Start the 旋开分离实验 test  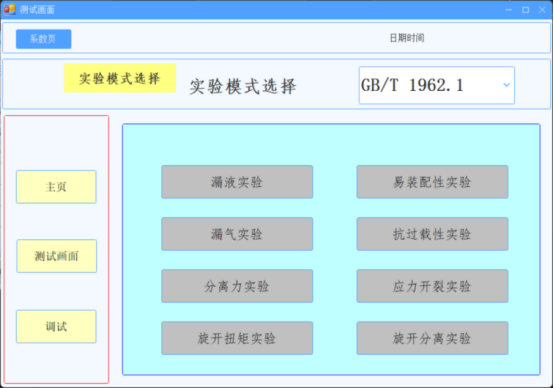pyautogui.click(x=432, y=338)
